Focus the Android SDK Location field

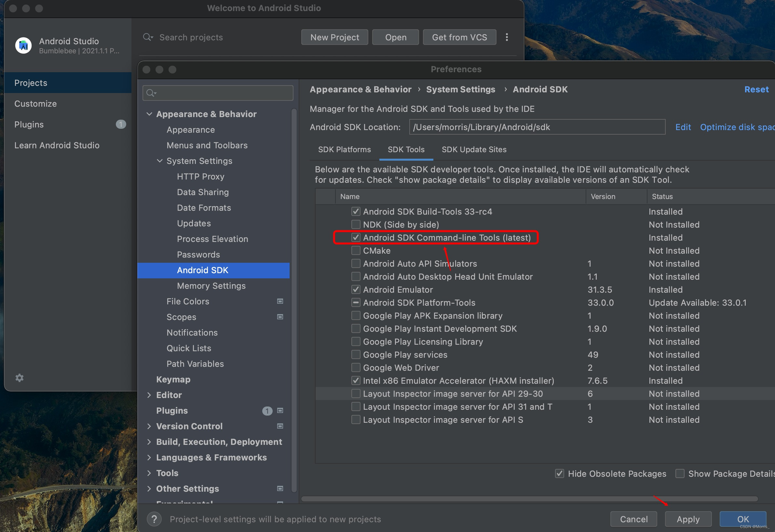(537, 127)
